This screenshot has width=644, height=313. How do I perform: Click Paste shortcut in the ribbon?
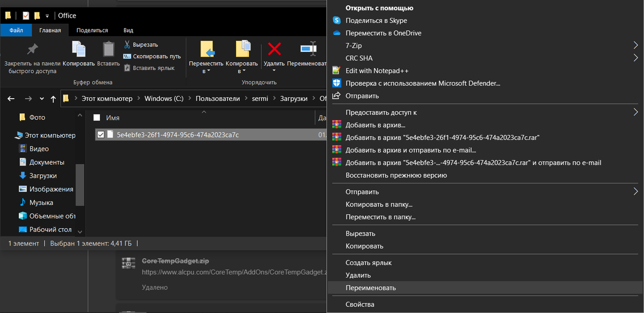pos(149,68)
